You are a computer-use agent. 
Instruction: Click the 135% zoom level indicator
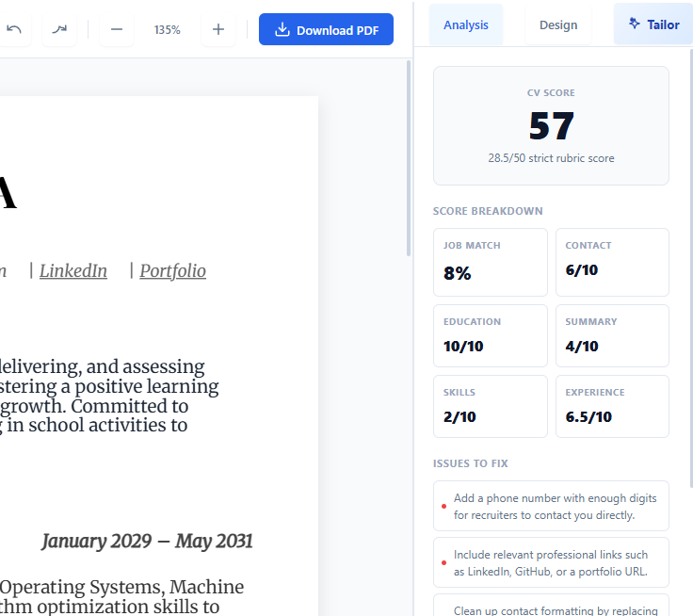coord(168,29)
